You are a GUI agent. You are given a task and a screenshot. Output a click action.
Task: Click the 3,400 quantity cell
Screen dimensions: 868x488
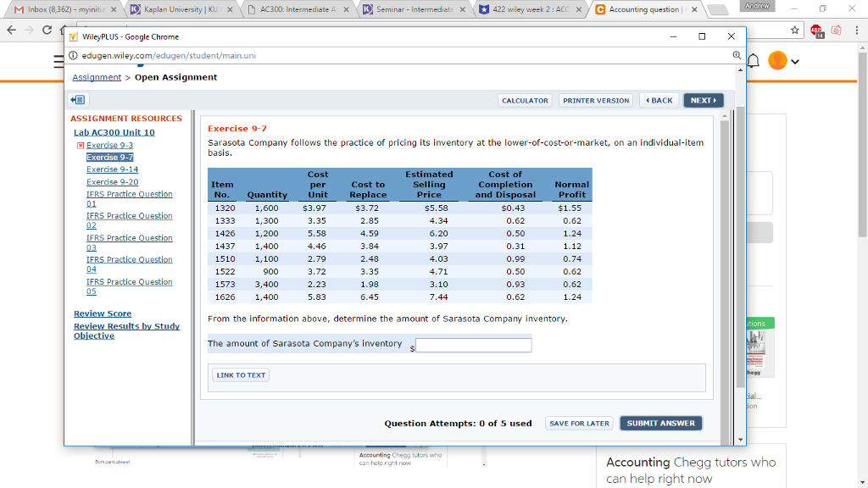pyautogui.click(x=266, y=285)
